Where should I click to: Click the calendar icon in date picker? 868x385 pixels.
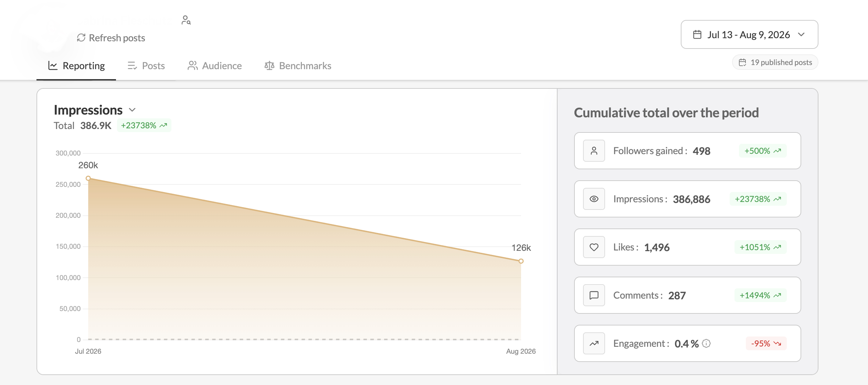tap(697, 35)
